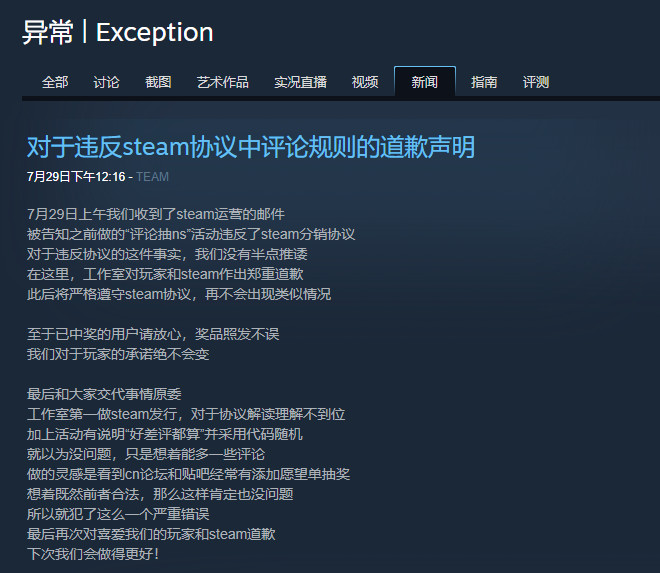Viewport: 660px width, 573px height.
Task: Click the TEAM author link
Action: [152, 177]
